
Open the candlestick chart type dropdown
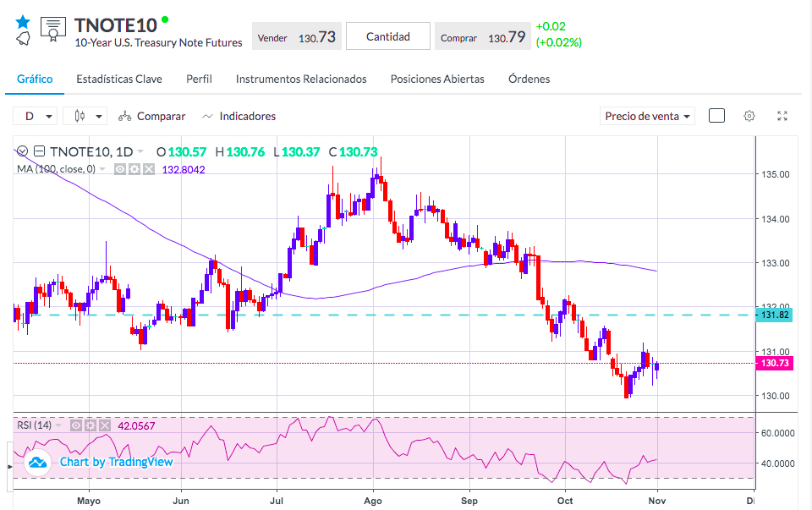tap(85, 116)
